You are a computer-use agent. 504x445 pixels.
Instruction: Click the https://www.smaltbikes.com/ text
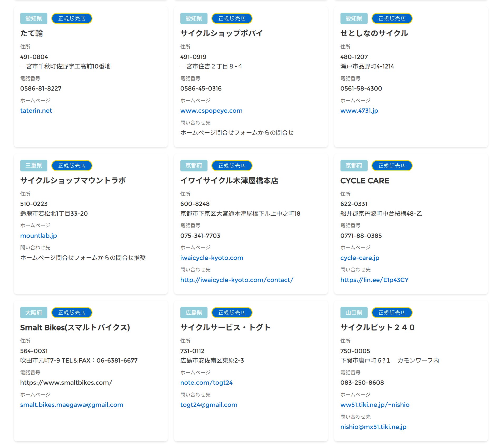pyautogui.click(x=66, y=383)
